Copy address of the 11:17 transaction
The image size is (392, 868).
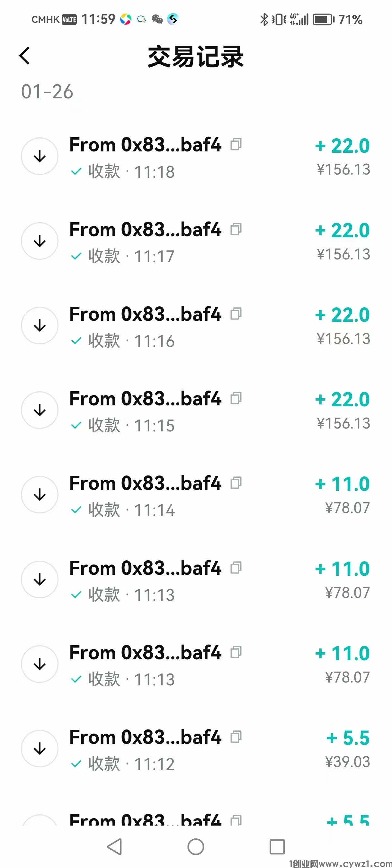coord(236,230)
